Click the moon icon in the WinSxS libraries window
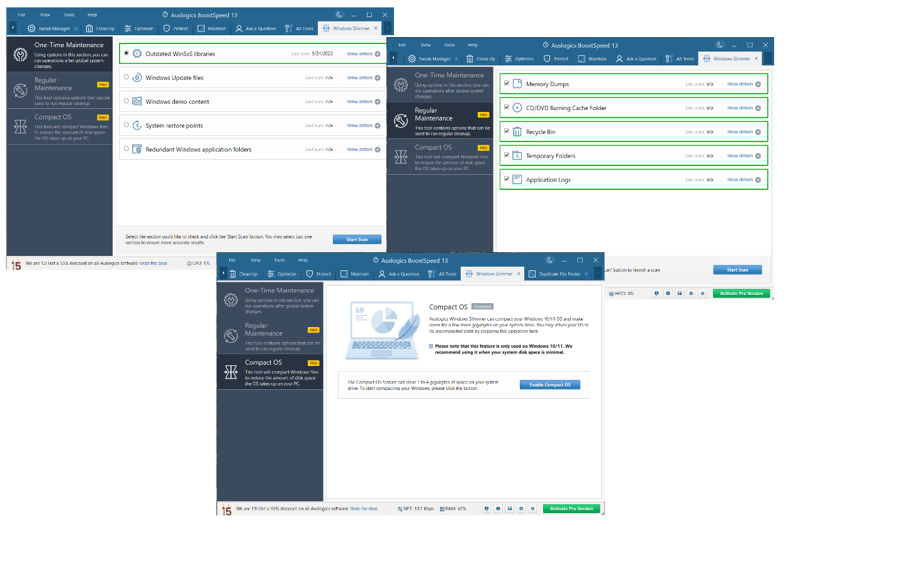This screenshot has height=588, width=900. (x=339, y=14)
